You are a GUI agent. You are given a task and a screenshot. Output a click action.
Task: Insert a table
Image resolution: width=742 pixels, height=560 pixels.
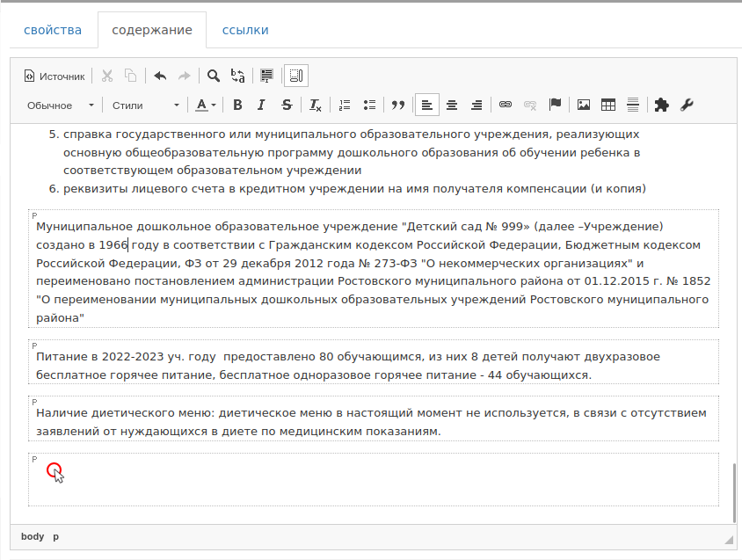coord(608,105)
